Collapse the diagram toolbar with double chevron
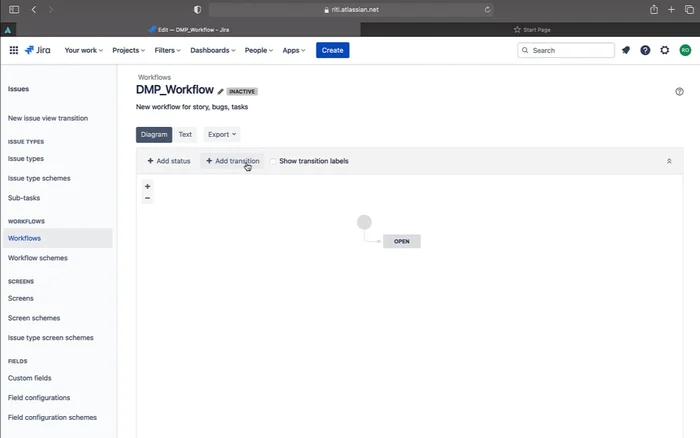The width and height of the screenshot is (700, 438). click(669, 161)
